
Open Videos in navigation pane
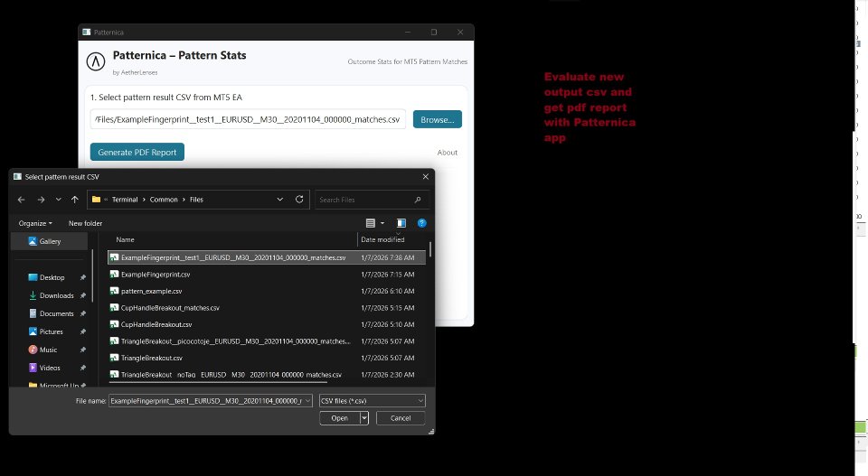tap(50, 368)
